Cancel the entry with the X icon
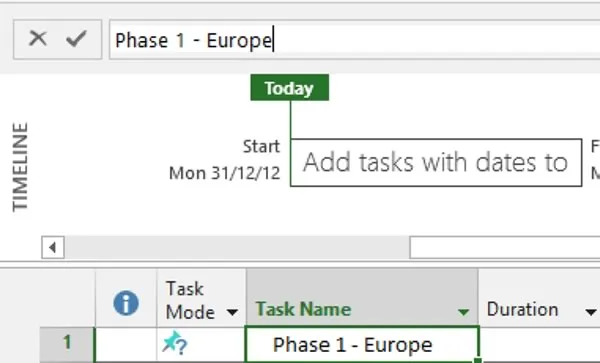This screenshot has width=600, height=363. point(38,39)
